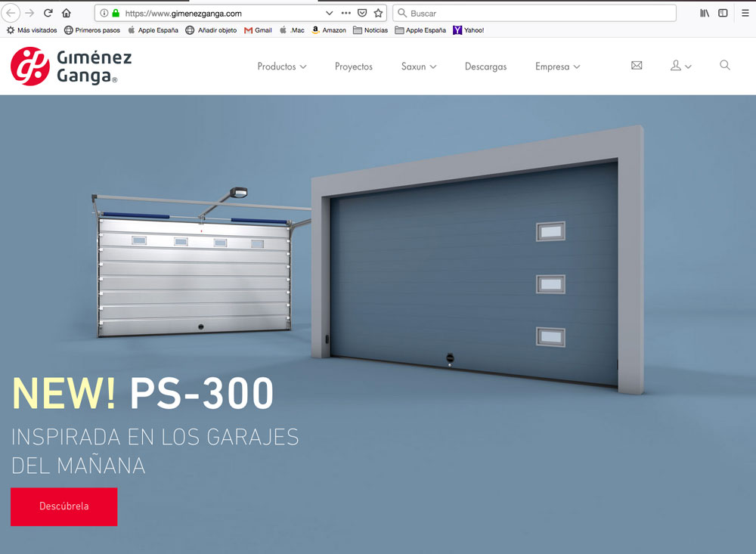This screenshot has height=554, width=756.
Task: Open the Library icon in toolbar
Action: pos(705,13)
